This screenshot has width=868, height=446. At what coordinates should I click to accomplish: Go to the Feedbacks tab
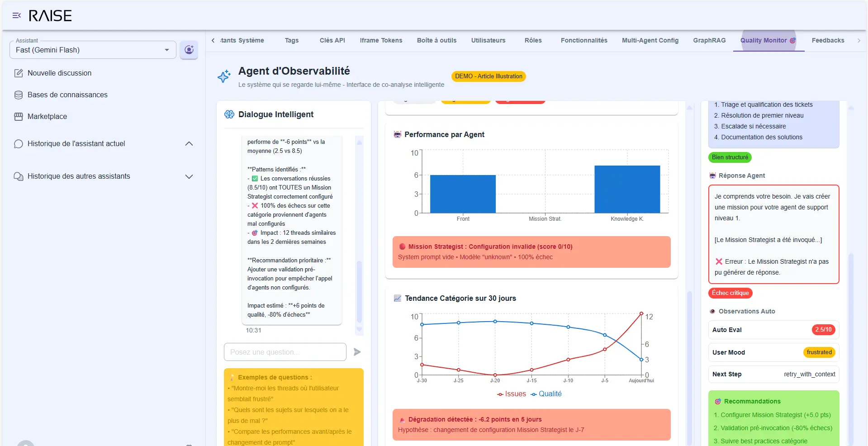[x=828, y=40]
